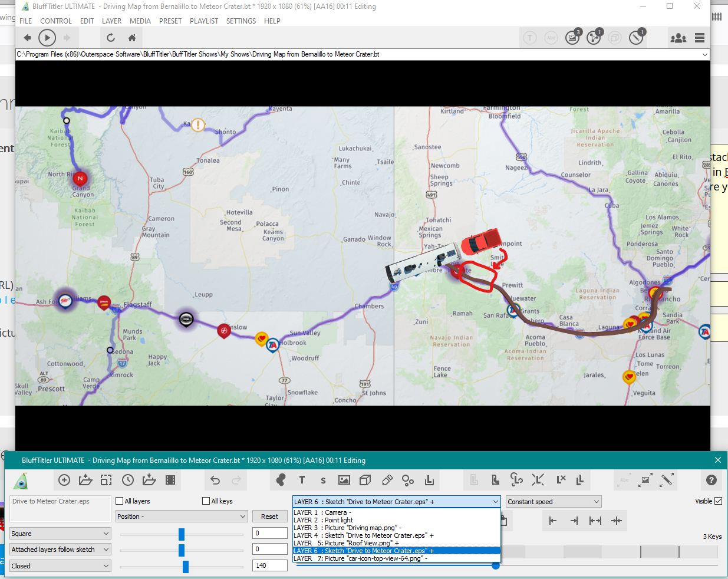Open the Position property dropdown
The image size is (728, 579).
182,517
